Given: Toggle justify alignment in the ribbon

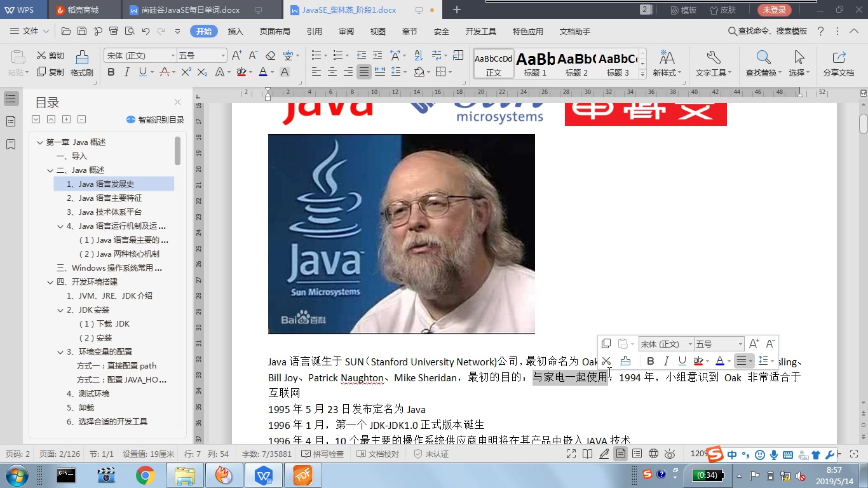Looking at the screenshot, I should [x=363, y=72].
